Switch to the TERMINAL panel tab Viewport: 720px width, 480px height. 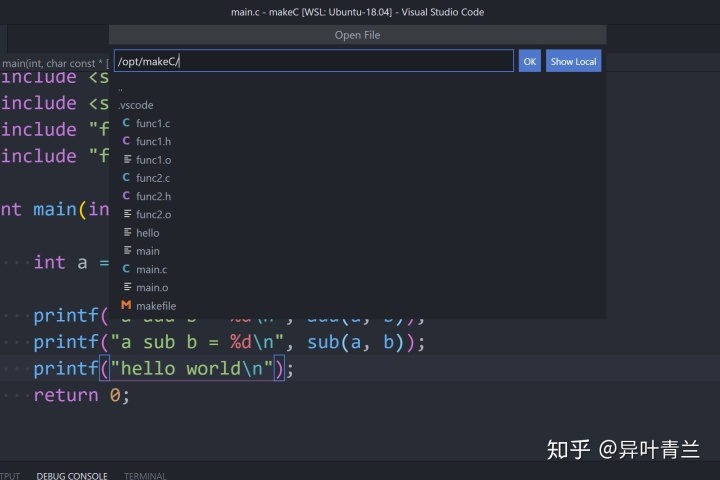tap(145, 476)
